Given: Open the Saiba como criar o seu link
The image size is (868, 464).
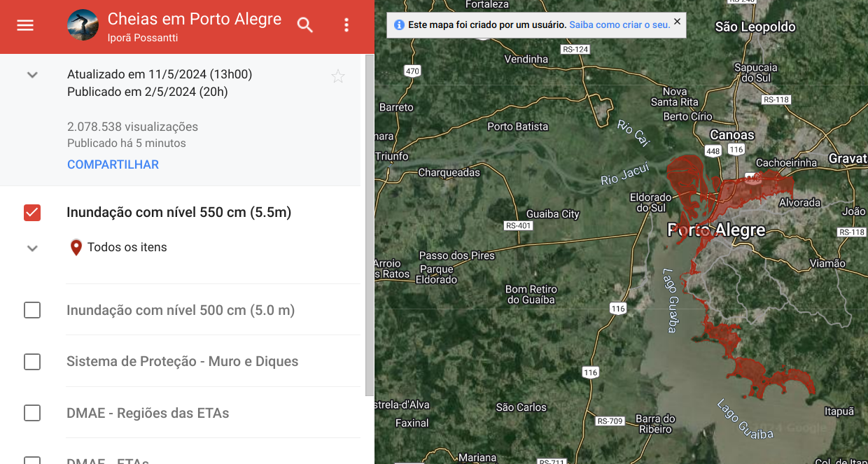Looking at the screenshot, I should pos(619,24).
